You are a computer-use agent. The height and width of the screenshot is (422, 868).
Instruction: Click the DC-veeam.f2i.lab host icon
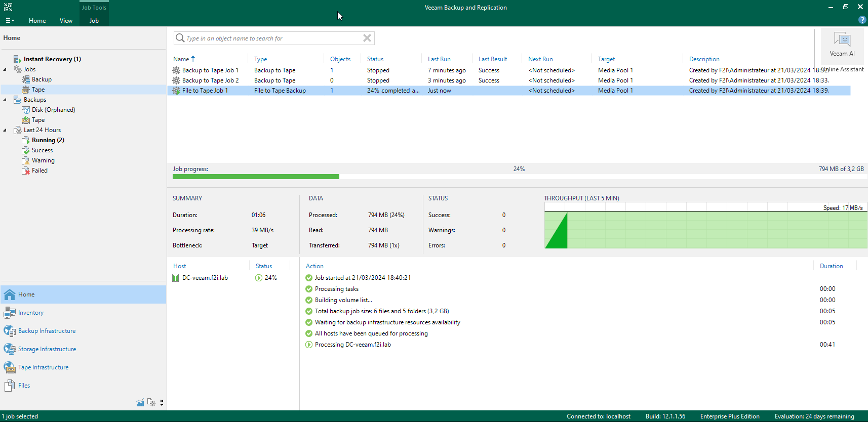coord(176,278)
